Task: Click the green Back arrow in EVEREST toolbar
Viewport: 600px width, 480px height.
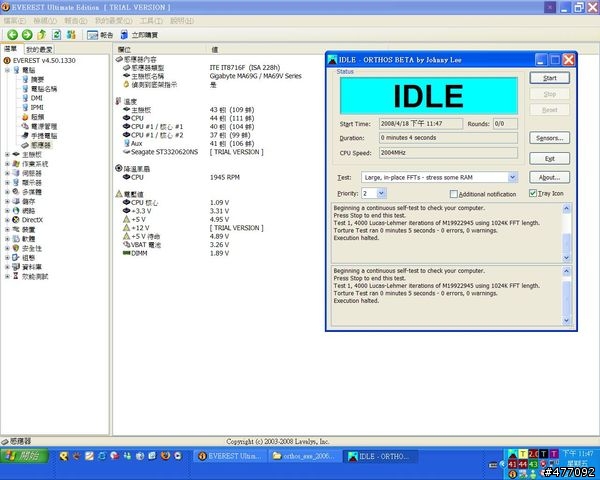Action: pos(12,35)
